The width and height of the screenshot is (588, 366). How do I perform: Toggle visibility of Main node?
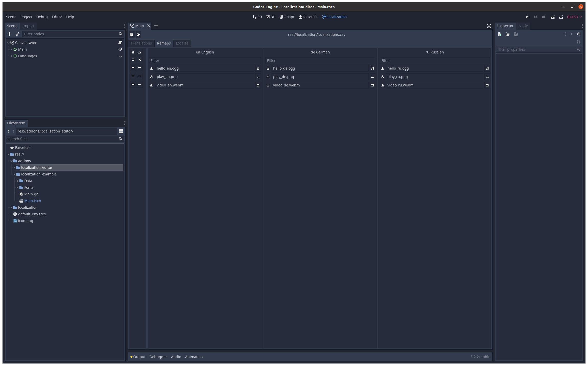[x=120, y=49]
